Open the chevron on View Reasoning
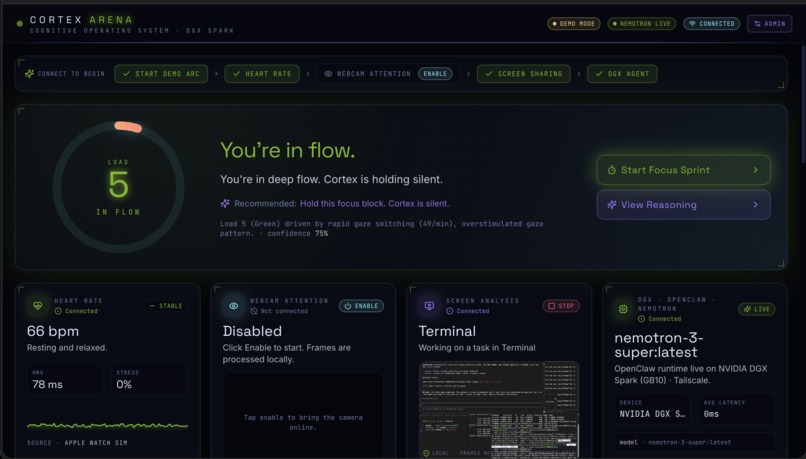 pyautogui.click(x=755, y=205)
